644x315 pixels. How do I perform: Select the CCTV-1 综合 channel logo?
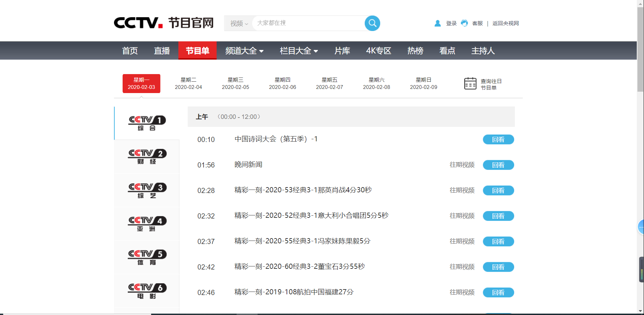coord(147,123)
